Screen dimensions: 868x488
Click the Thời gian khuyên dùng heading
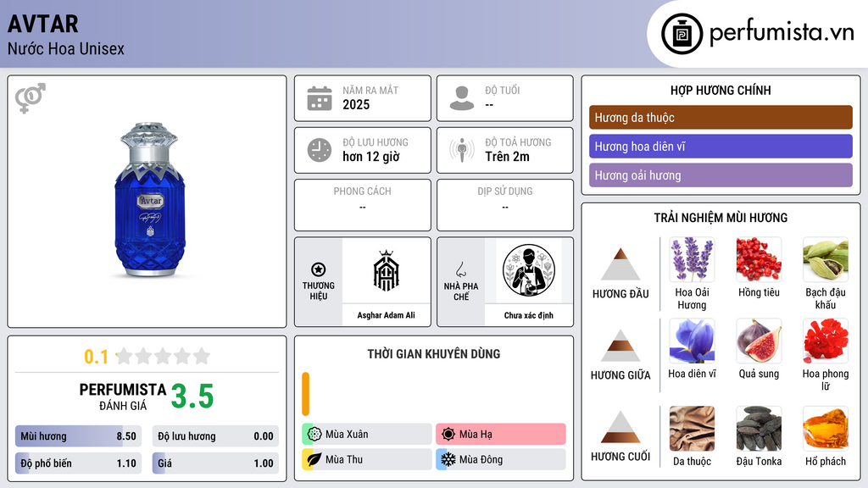pos(434,353)
